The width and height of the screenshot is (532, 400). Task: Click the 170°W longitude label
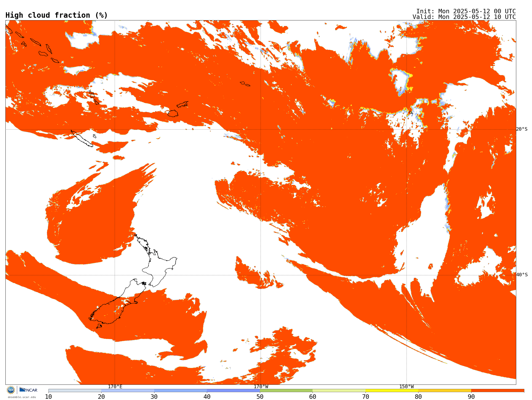(x=261, y=386)
